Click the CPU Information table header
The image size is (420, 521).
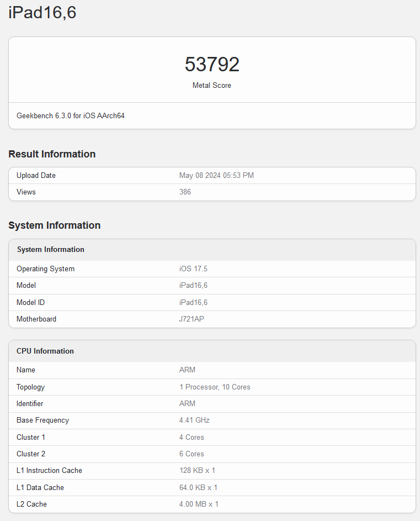coord(45,351)
